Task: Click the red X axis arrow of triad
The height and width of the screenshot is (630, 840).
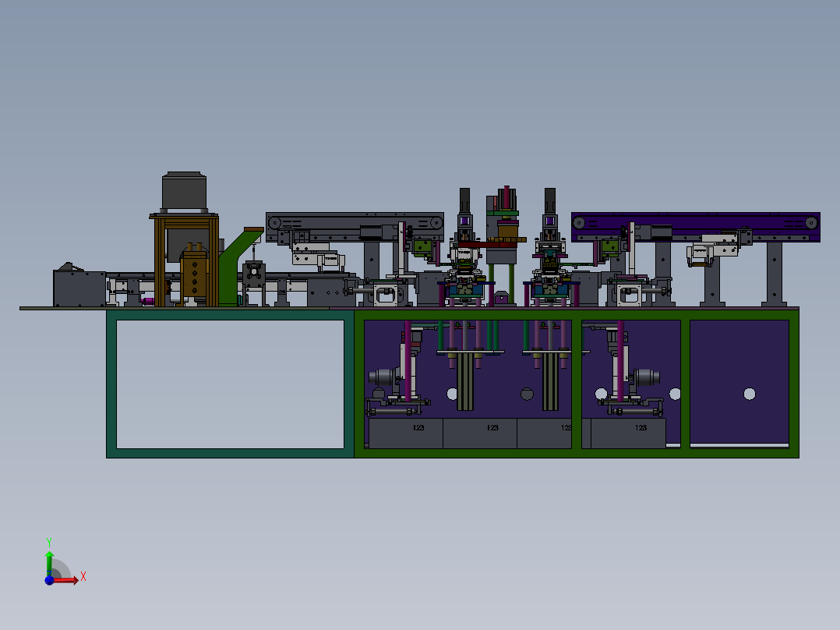Action: (x=66, y=580)
